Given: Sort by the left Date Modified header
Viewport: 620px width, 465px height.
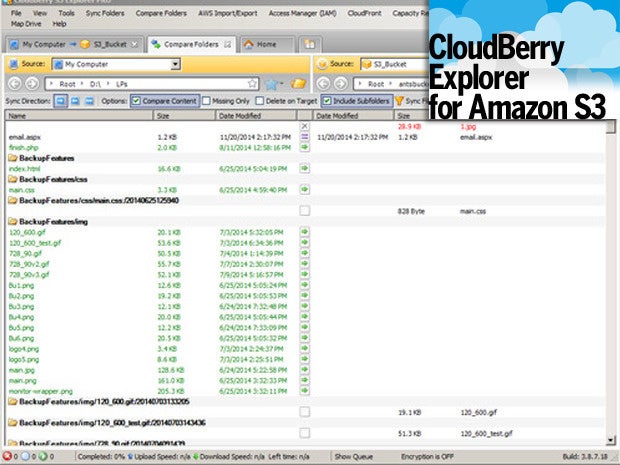Looking at the screenshot, I should [x=256, y=115].
